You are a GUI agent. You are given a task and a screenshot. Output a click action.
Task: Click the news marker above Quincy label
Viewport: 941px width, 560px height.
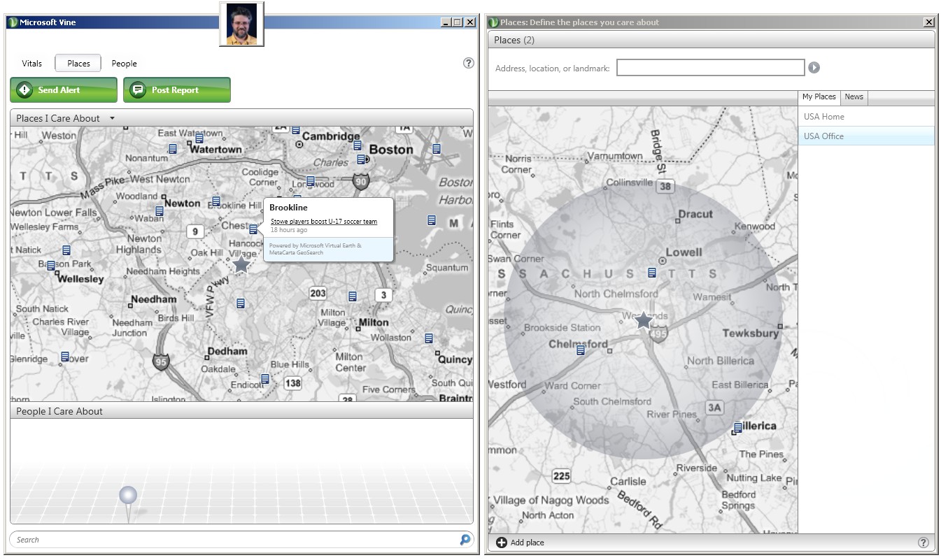point(429,338)
